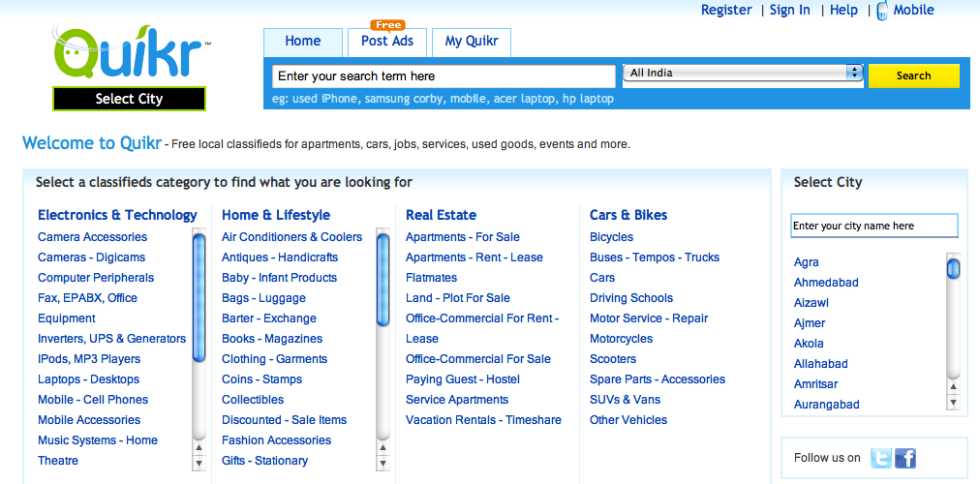980x484 pixels.
Task: Select Ahmedabad city
Action: point(826,283)
